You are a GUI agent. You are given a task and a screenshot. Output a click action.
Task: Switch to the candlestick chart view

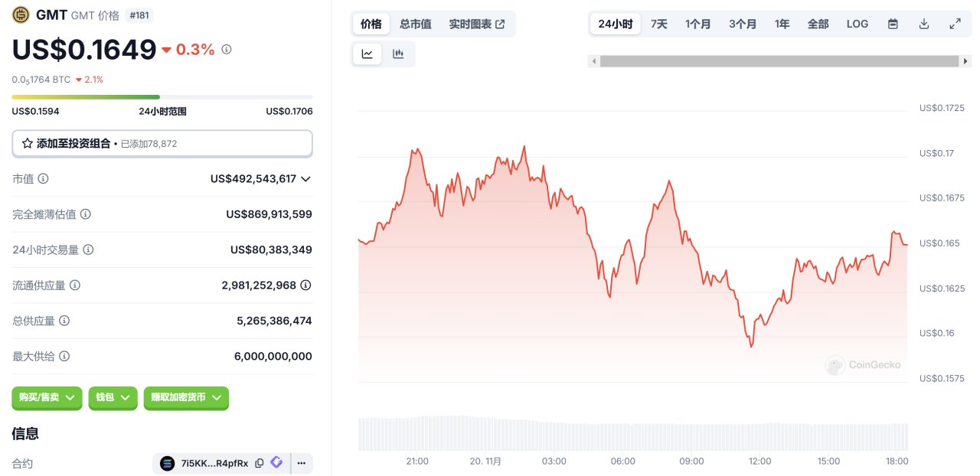click(x=398, y=54)
